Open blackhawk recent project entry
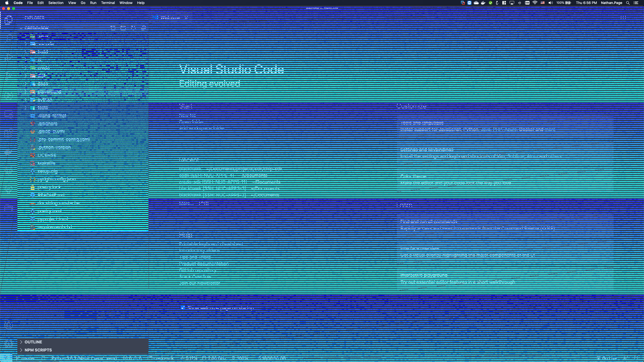 [190, 169]
